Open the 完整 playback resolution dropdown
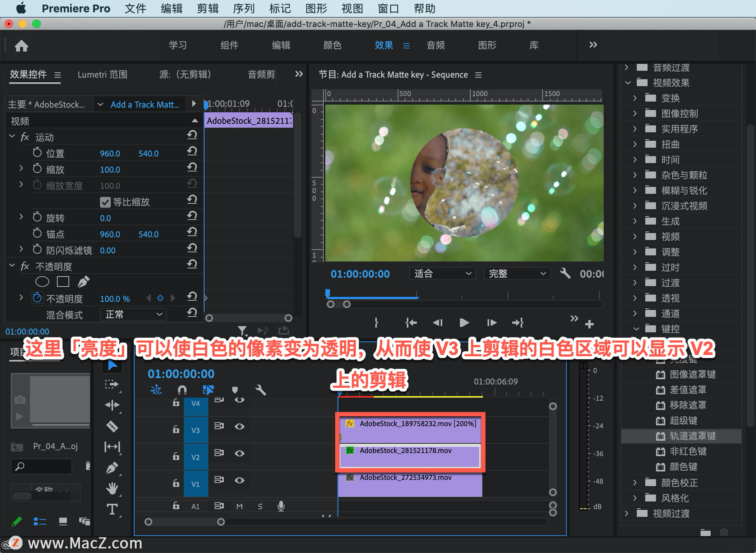Image resolution: width=756 pixels, height=553 pixels. click(517, 273)
